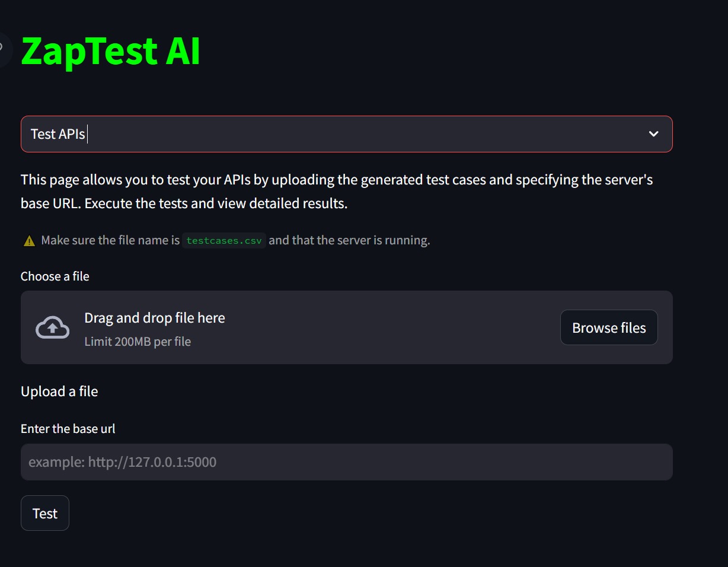Click the Upload a file text

(x=59, y=391)
